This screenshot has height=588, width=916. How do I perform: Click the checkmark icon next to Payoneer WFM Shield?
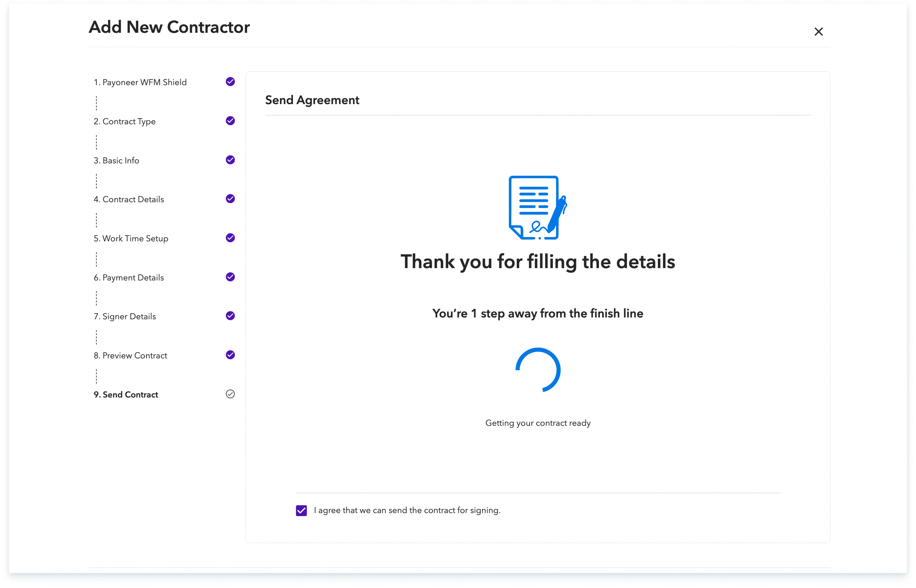(230, 82)
